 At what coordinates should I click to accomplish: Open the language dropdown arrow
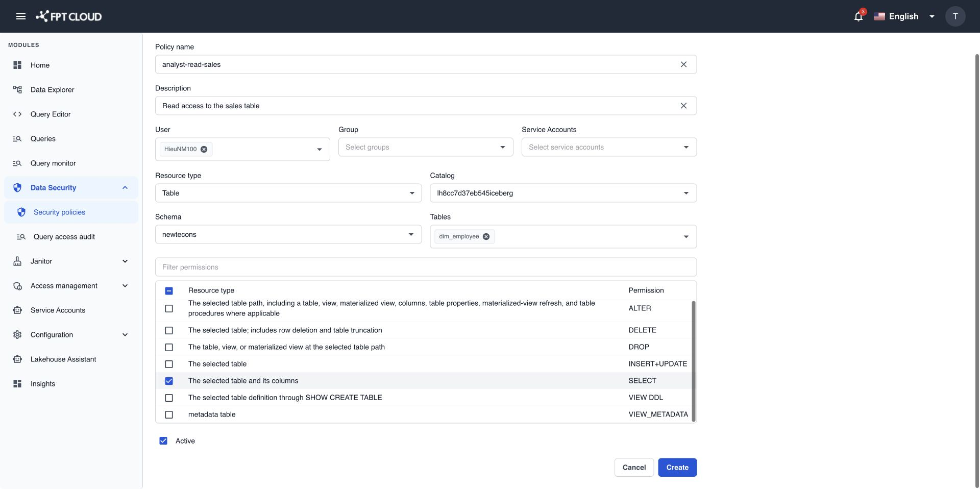pos(932,16)
